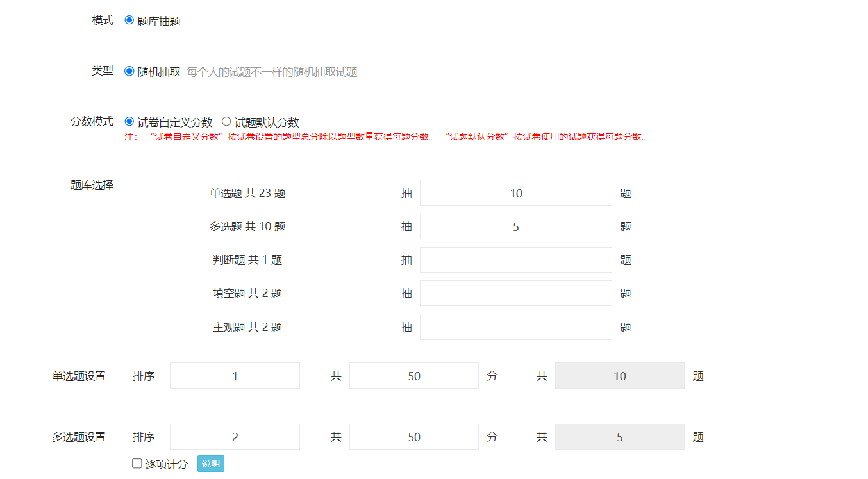Enable the 逐项计分 checkbox

[x=137, y=463]
